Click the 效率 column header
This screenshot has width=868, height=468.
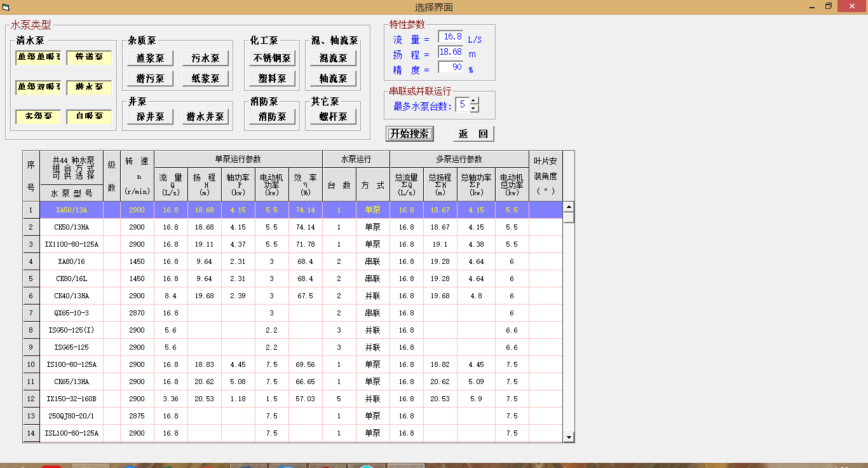coord(306,185)
